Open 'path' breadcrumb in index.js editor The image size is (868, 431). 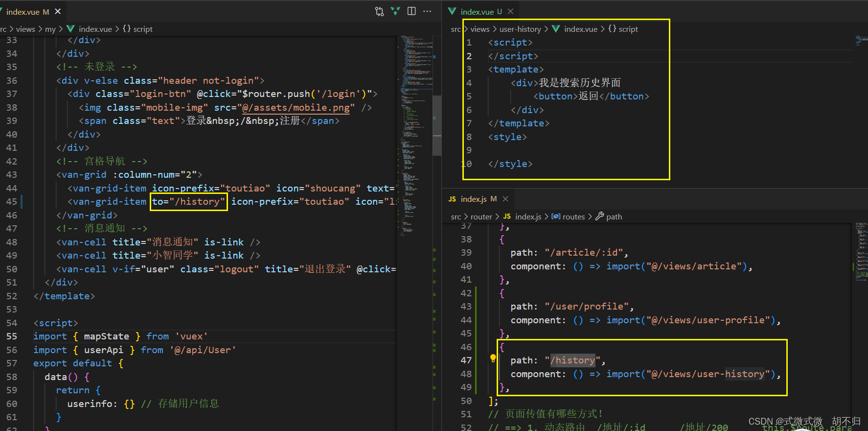click(x=614, y=216)
